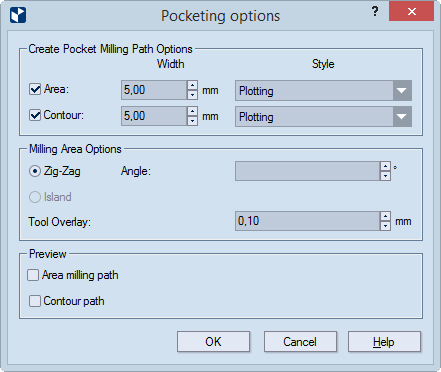Decrease Area width with down arrow
This screenshot has height=372, width=441.
tap(192, 95)
